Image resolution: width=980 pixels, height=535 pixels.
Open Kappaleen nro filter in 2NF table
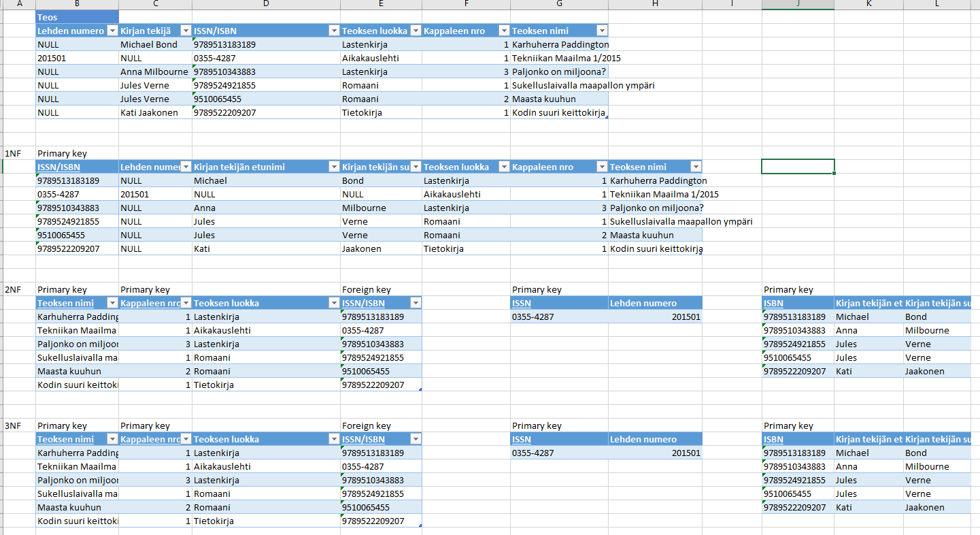coord(185,303)
